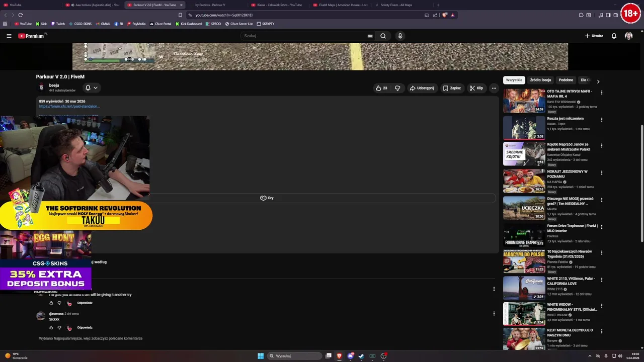Open browser sidebar panel toggle
This screenshot has width=644, height=362.
pos(608,15)
